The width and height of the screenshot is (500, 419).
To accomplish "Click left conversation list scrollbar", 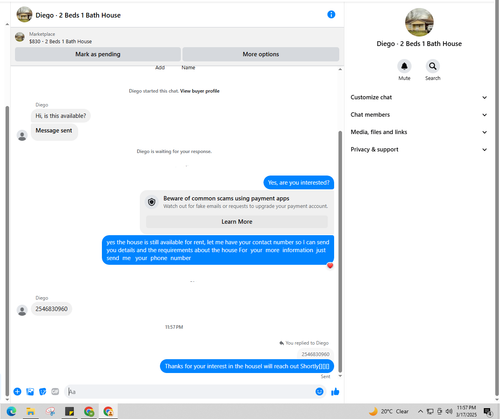I will pos(7,250).
